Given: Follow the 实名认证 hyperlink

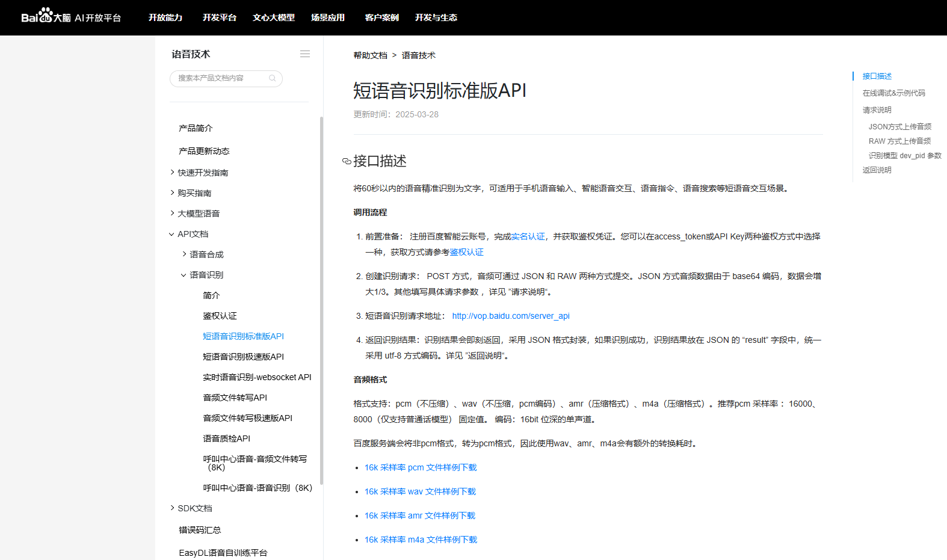Looking at the screenshot, I should pyautogui.click(x=528, y=236).
